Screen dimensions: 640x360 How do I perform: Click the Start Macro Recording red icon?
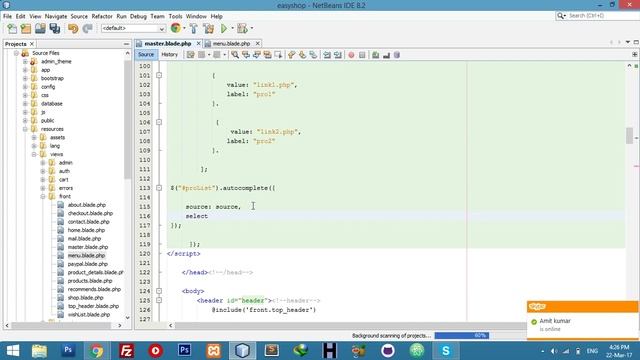point(351,55)
